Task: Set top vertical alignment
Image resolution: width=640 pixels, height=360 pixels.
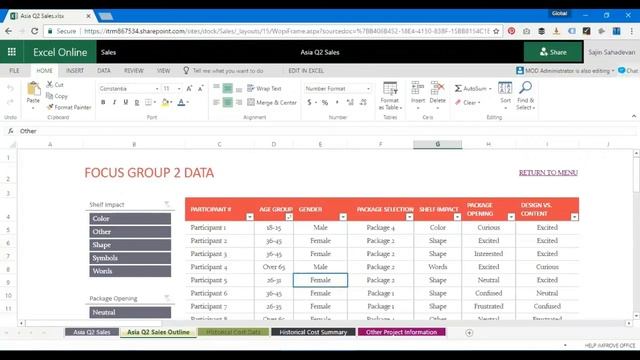Action: click(x=216, y=88)
